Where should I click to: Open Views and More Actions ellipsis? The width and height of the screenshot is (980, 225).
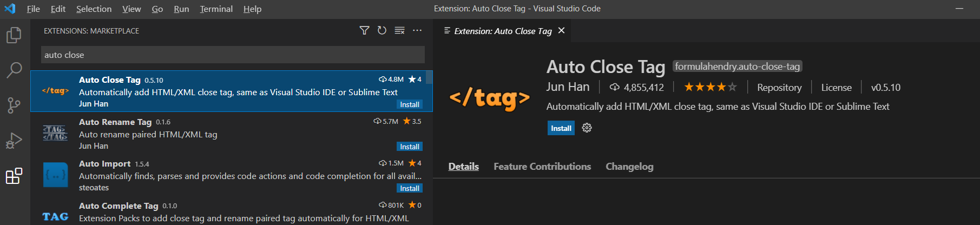(417, 30)
